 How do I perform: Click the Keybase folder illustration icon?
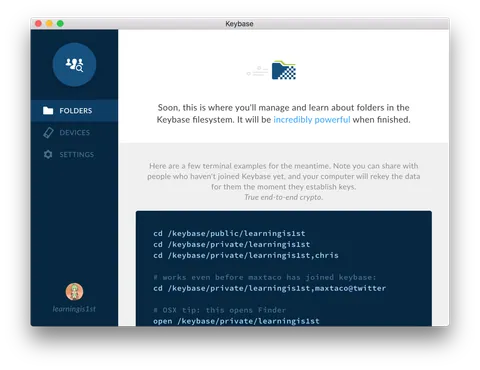[284, 70]
